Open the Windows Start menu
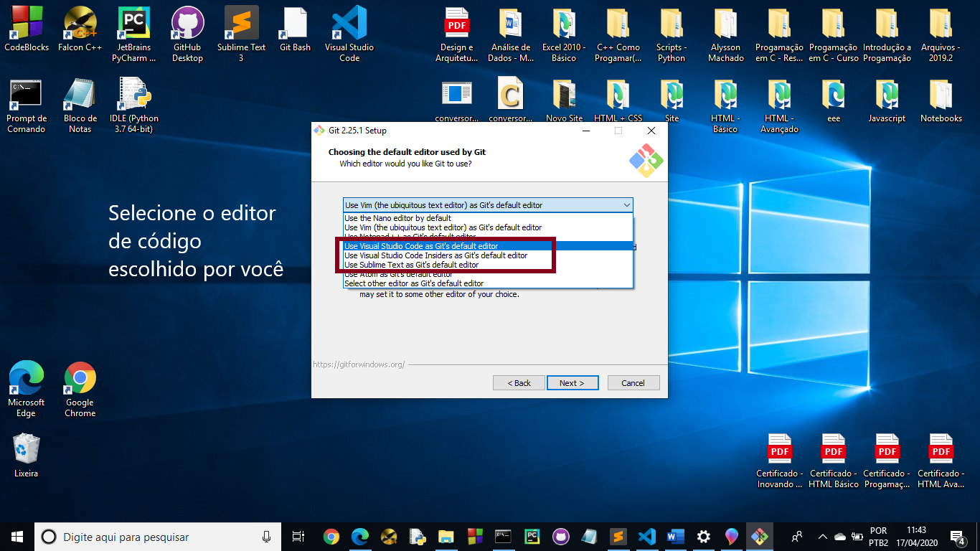 [x=17, y=537]
